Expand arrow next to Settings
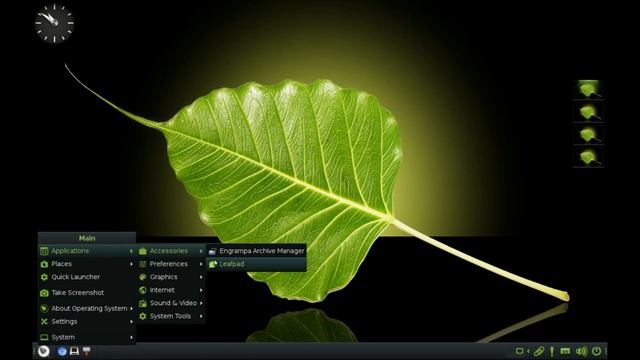The width and height of the screenshot is (640, 360). [131, 322]
